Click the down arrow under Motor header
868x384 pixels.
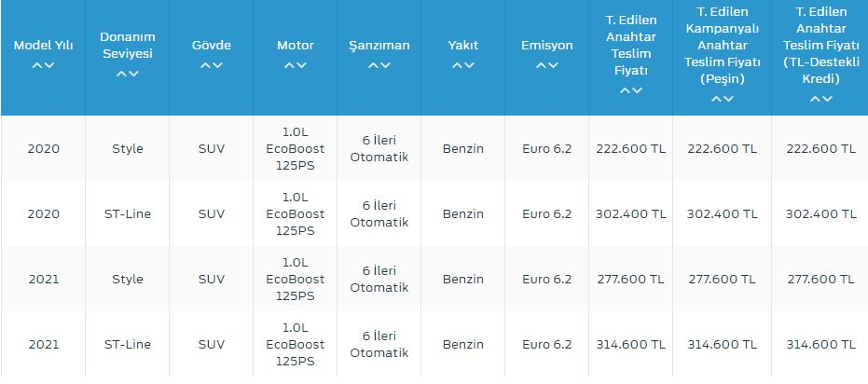[x=301, y=65]
